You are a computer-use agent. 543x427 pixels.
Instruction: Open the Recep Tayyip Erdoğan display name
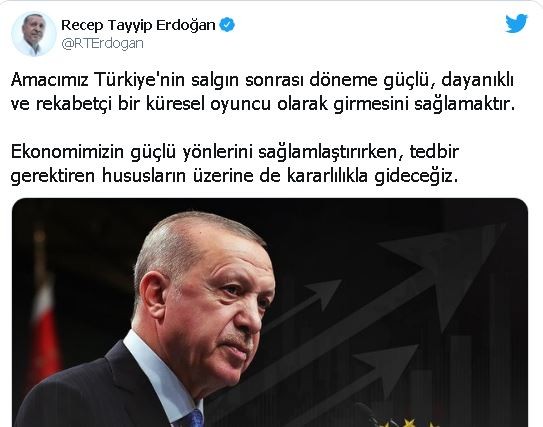coord(138,25)
